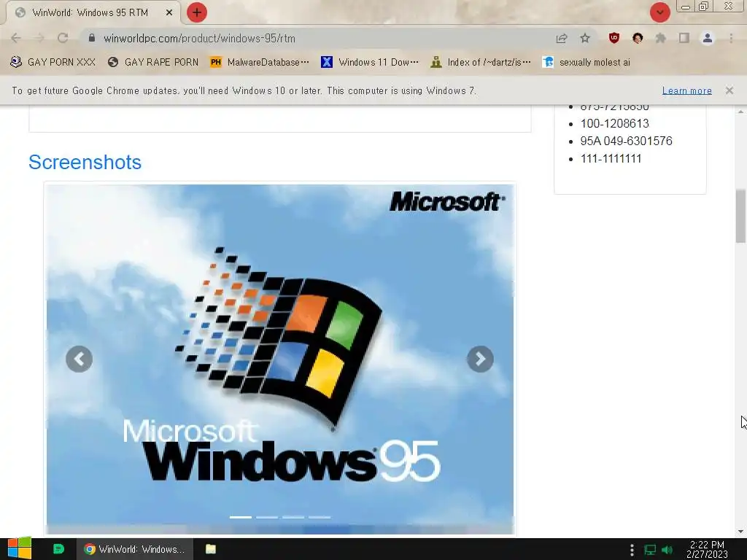Close the WinWorld Windows 95 RTM tab
Viewport: 747px width, 560px height.
169,12
